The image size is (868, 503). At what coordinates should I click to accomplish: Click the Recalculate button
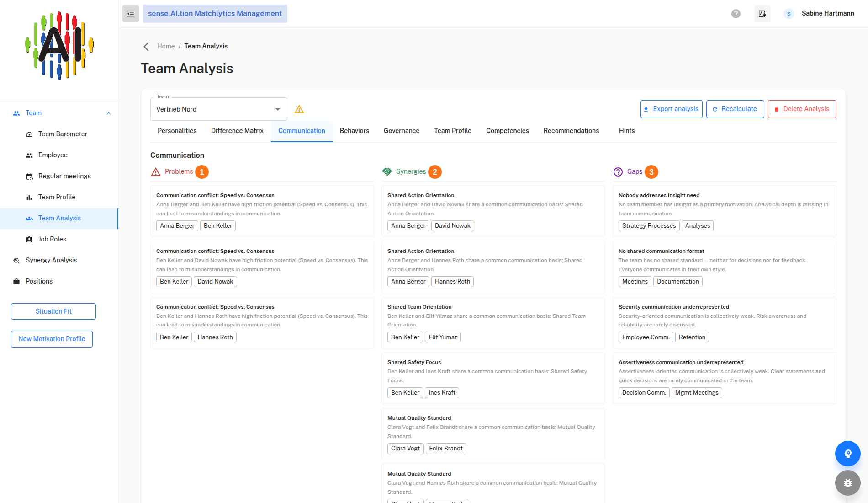coord(735,109)
